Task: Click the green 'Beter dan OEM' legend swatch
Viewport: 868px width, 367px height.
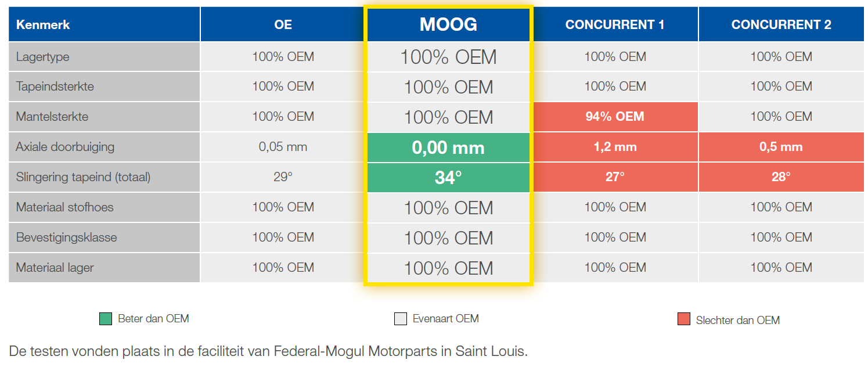Action: click(106, 319)
